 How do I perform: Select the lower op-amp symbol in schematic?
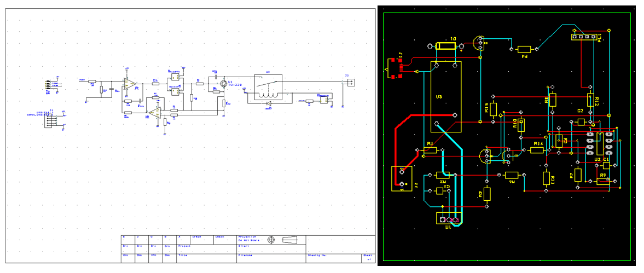pos(155,113)
